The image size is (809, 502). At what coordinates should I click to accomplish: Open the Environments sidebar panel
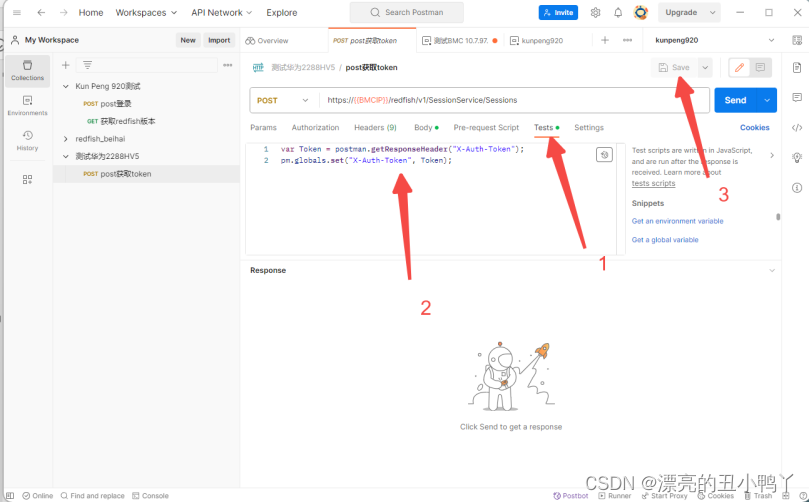point(27,106)
